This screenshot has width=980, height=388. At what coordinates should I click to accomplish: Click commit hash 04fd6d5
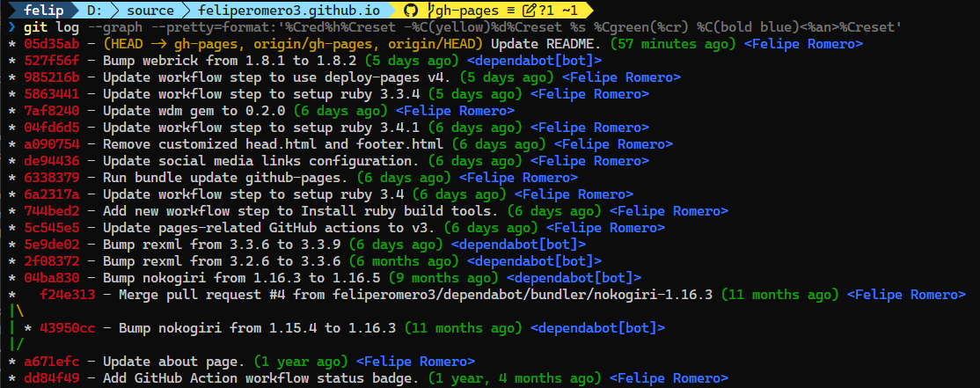(x=51, y=128)
